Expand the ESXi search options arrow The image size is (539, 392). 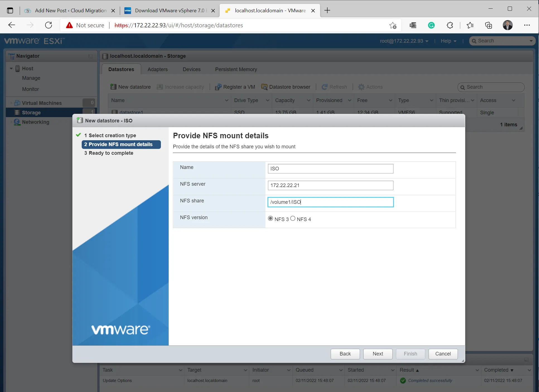tap(531, 41)
